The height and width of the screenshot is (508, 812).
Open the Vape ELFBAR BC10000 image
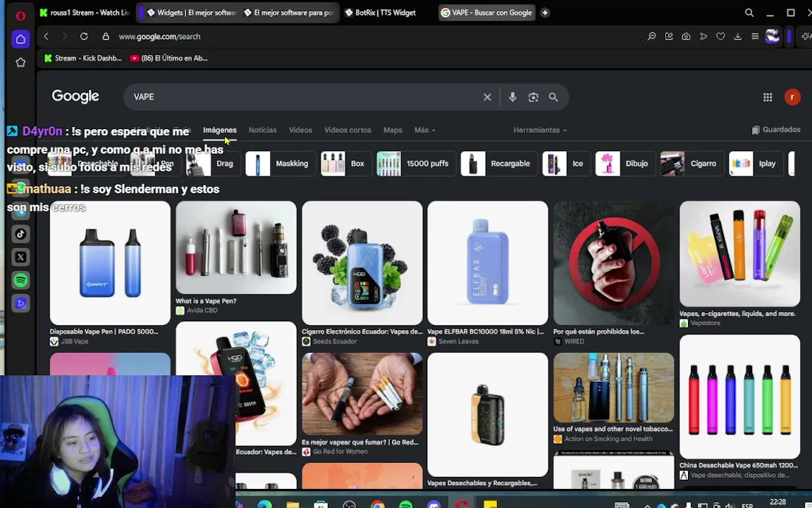[x=488, y=262]
